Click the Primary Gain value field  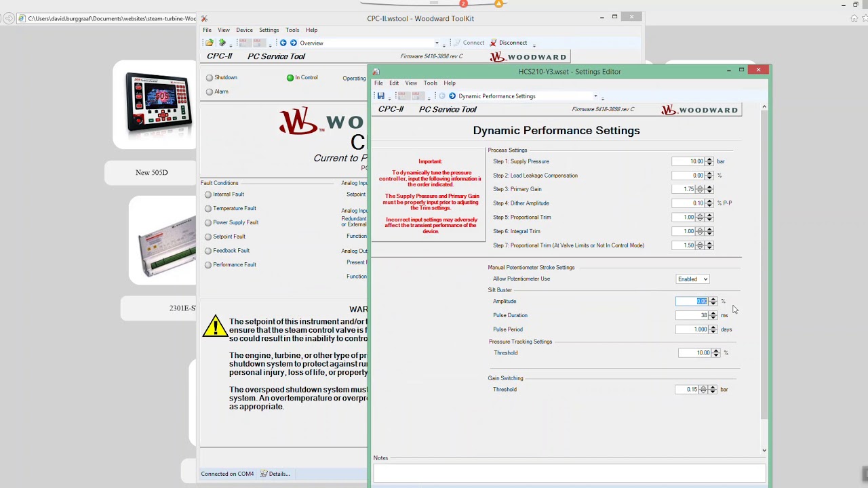(x=684, y=189)
